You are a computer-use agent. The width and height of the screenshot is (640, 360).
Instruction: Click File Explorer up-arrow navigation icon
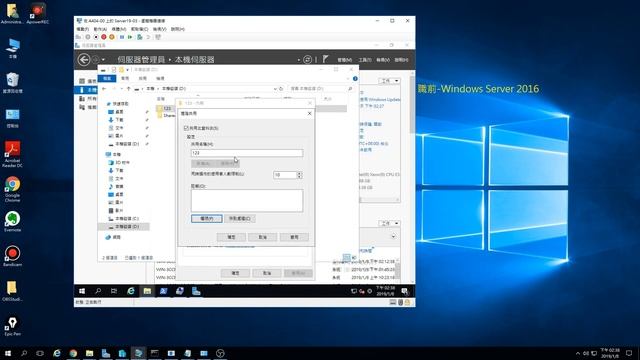129,89
